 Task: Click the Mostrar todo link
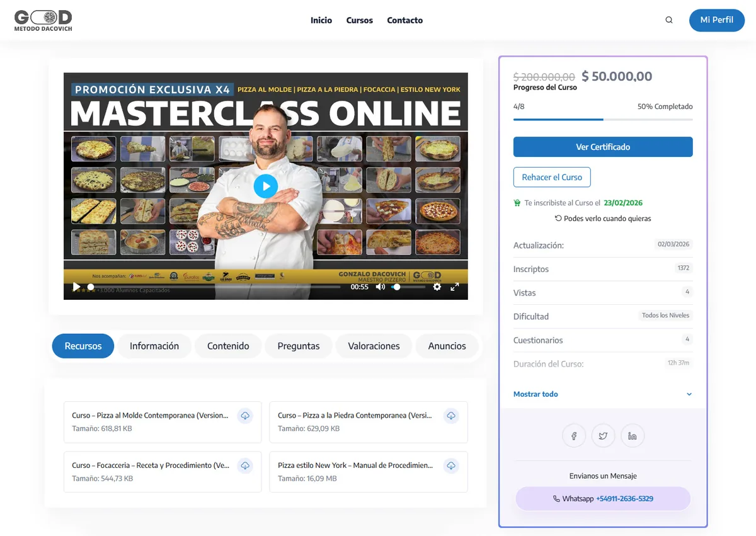[535, 394]
